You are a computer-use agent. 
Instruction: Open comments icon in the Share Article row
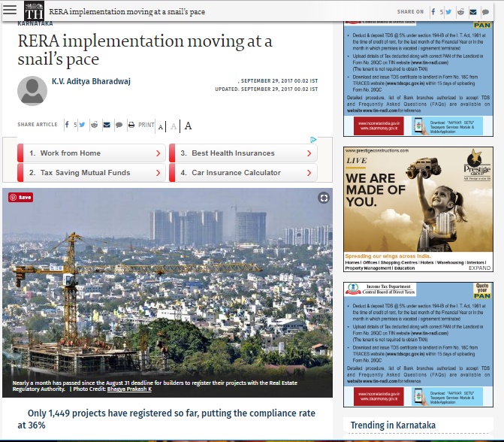point(119,125)
